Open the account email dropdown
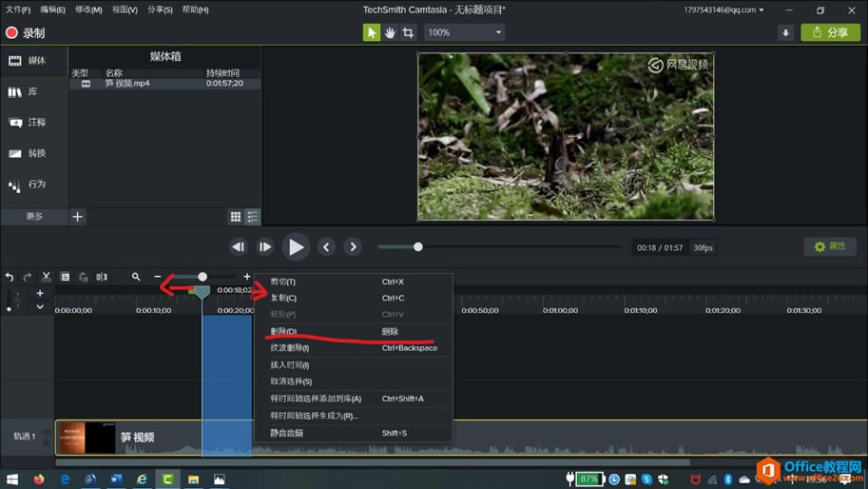The image size is (868, 489). tap(723, 10)
